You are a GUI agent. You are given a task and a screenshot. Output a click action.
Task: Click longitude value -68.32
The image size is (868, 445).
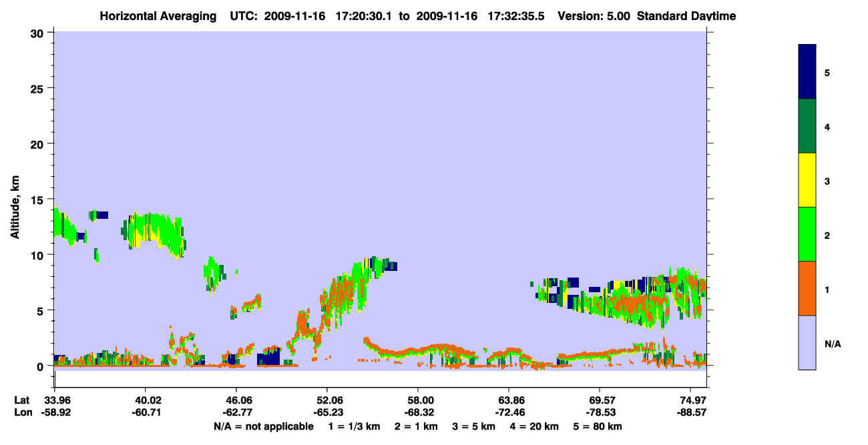(x=418, y=412)
